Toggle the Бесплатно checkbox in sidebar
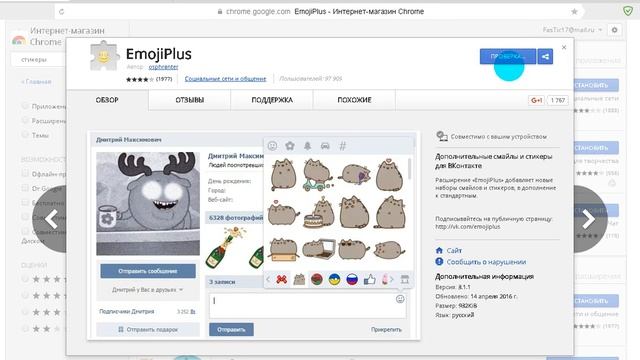Screen dimensions: 640x360 25,202
